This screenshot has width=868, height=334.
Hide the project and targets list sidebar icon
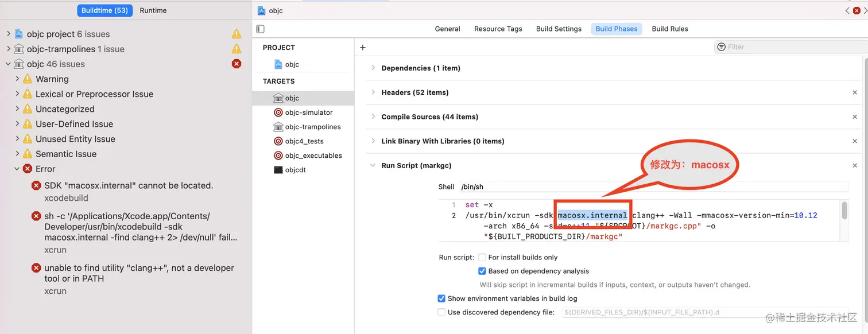(x=261, y=29)
